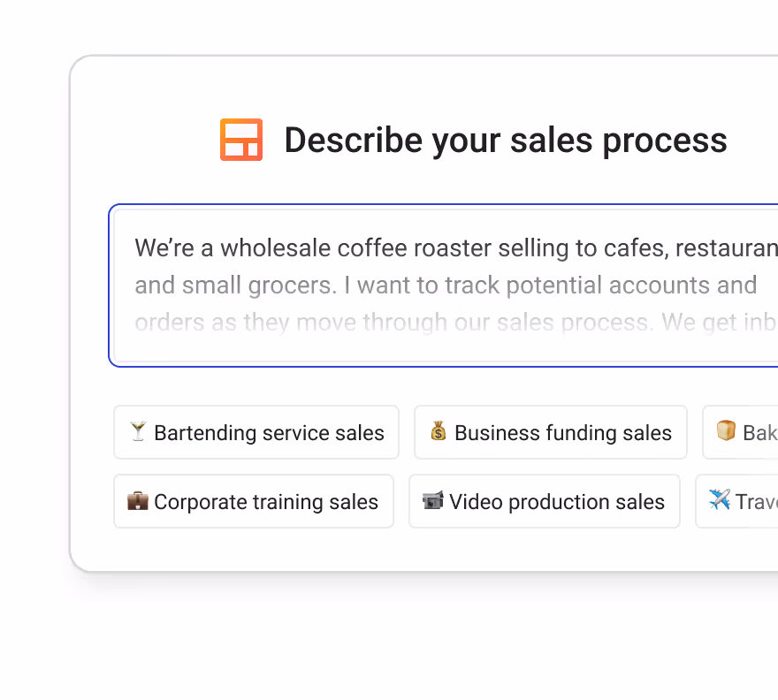Click the cocktail glass emoji on the bartending chip
This screenshot has height=700, width=778.
coord(138,432)
